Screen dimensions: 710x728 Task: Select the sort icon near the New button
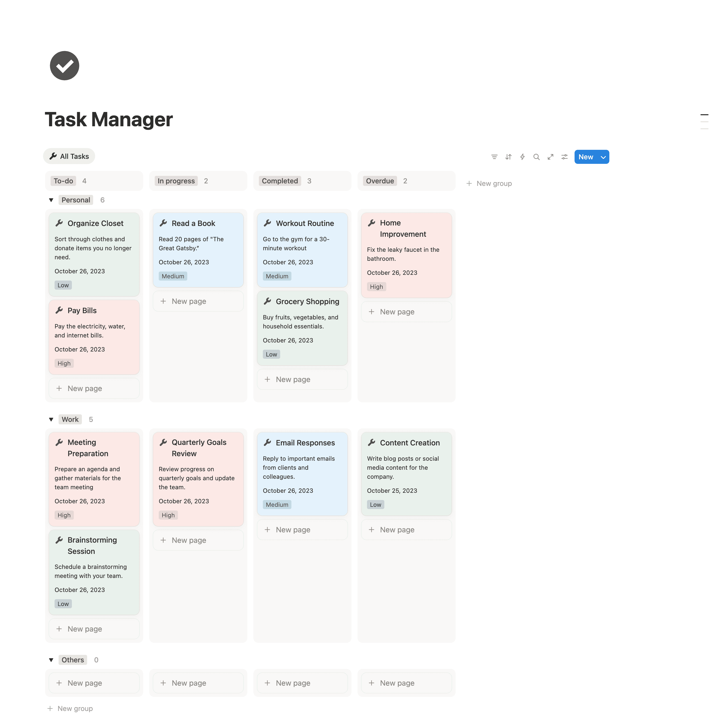click(508, 157)
